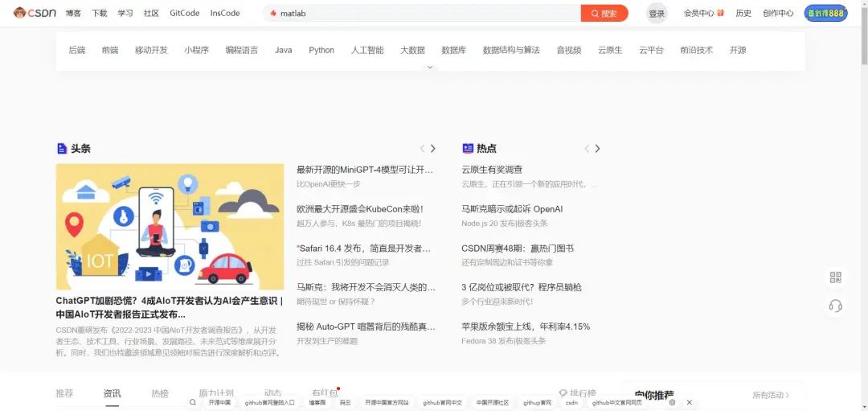Open the IOT illustration headline image
Viewport: 868px width, 411px height.
[170, 227]
